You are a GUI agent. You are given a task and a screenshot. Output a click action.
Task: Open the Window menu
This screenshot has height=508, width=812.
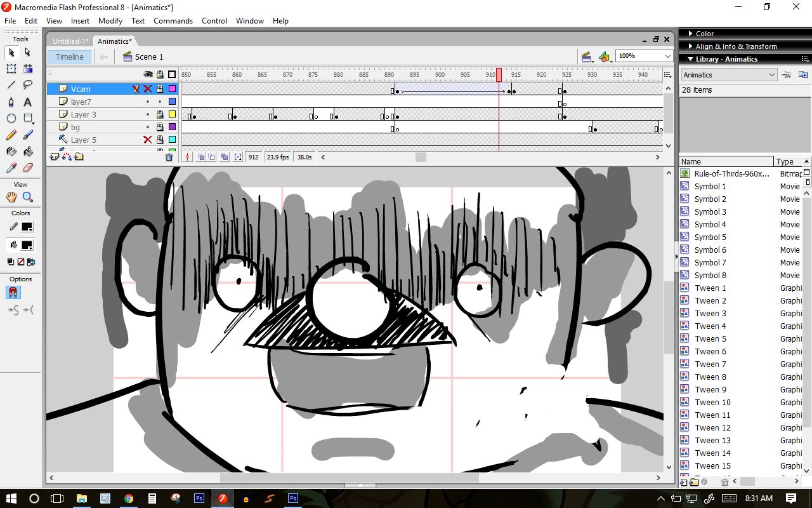click(250, 20)
